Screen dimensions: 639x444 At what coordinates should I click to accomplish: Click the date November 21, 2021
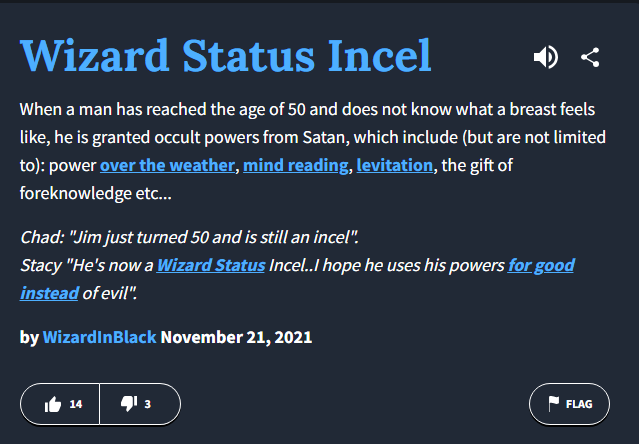coord(236,337)
